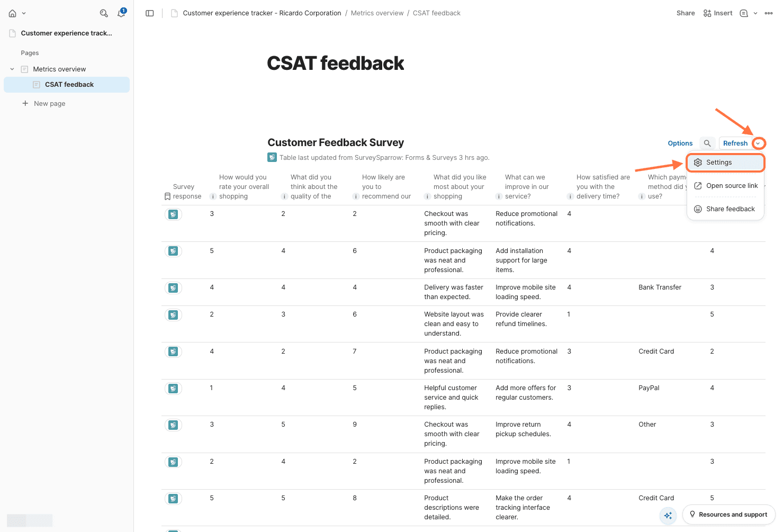
Task: Collapse the Metrics overview tree item
Action: (x=12, y=69)
